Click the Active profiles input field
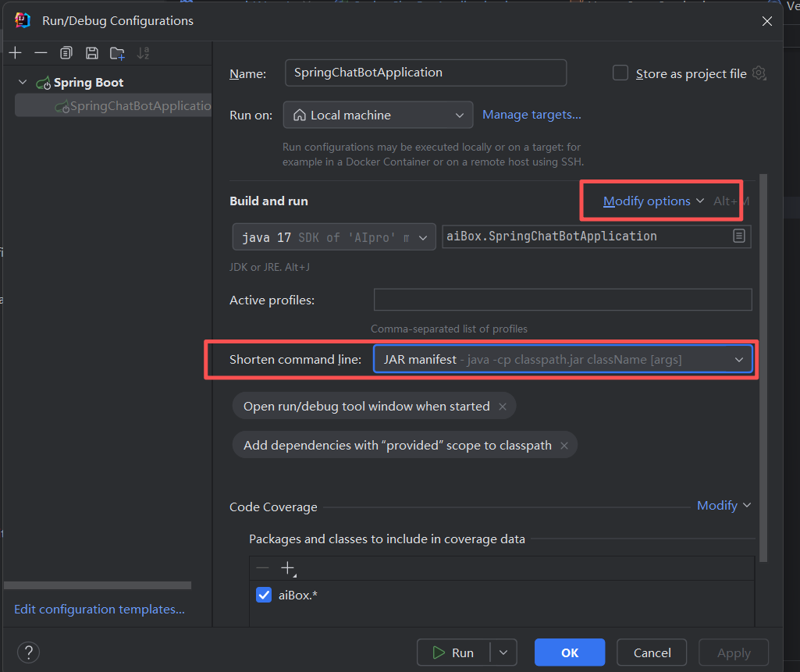This screenshot has height=672, width=800. (x=563, y=300)
